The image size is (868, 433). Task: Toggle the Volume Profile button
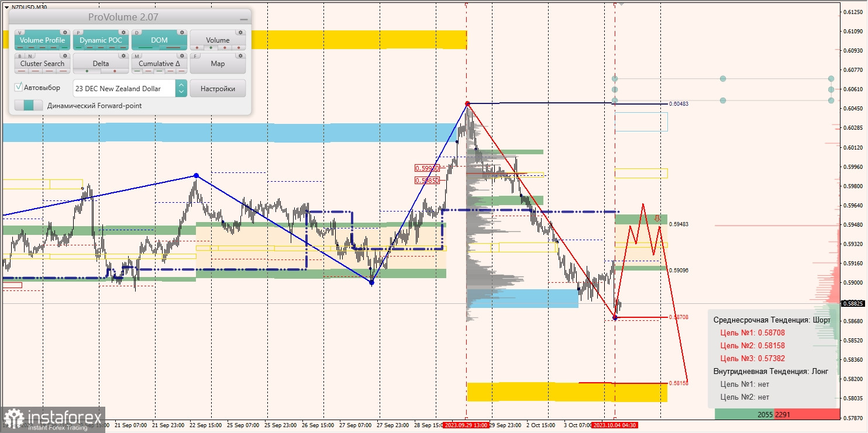tap(42, 40)
